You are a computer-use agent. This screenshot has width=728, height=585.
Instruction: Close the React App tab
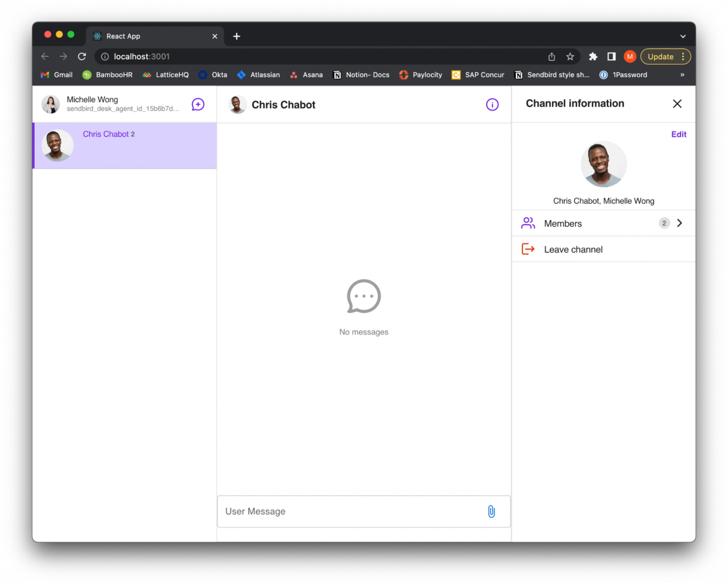coord(215,37)
